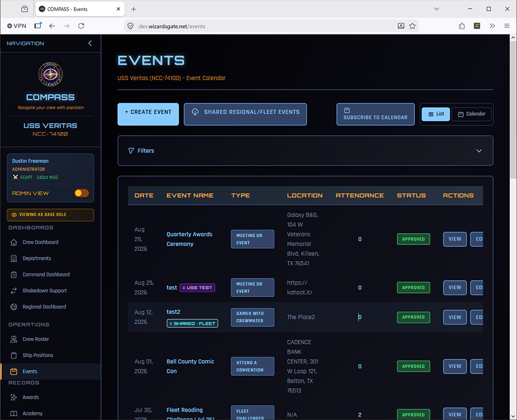Image resolution: width=517 pixels, height=420 pixels.
Task: Click the Dustin Freeman user name
Action: [30, 161]
